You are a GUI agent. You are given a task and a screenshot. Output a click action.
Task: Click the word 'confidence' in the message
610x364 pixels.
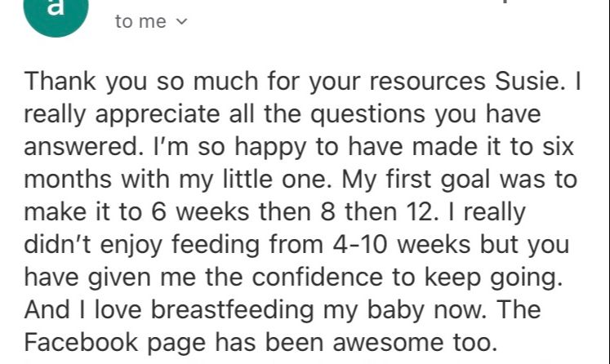pyautogui.click(x=318, y=277)
